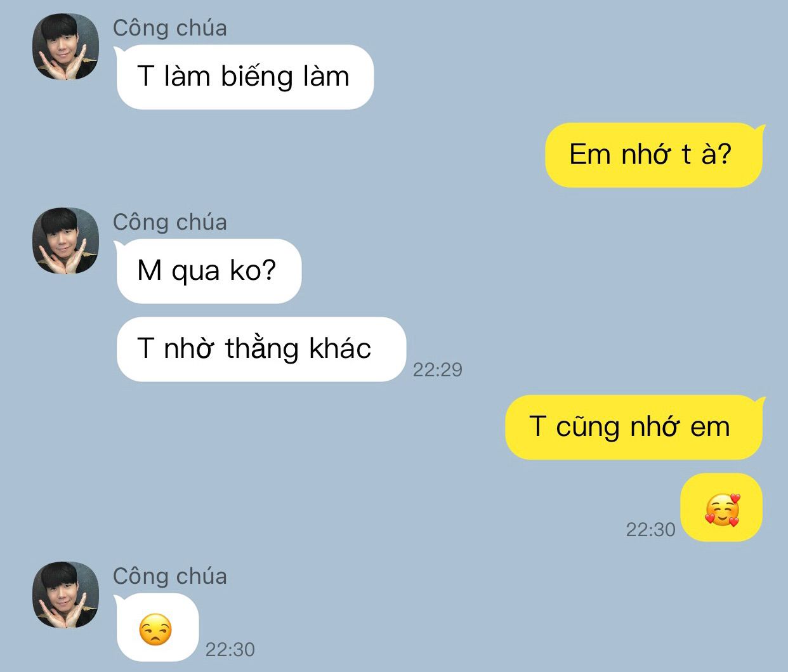Tap the smiling face with hearts emoji
Image resolution: width=788 pixels, height=672 pixels.
722,510
